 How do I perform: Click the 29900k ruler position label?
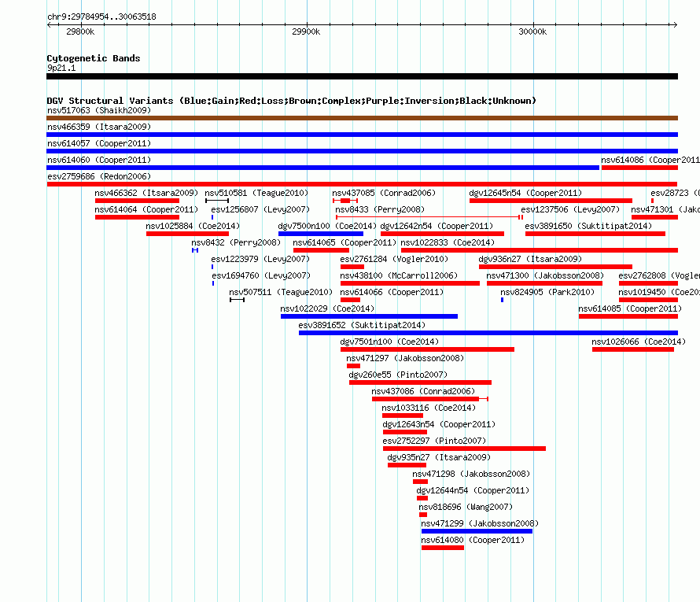coord(306,31)
